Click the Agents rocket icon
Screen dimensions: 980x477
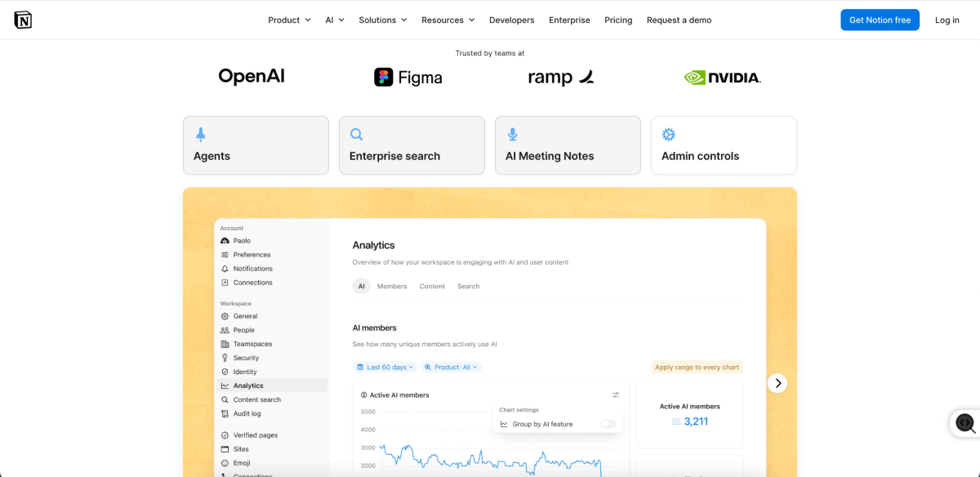tap(200, 135)
